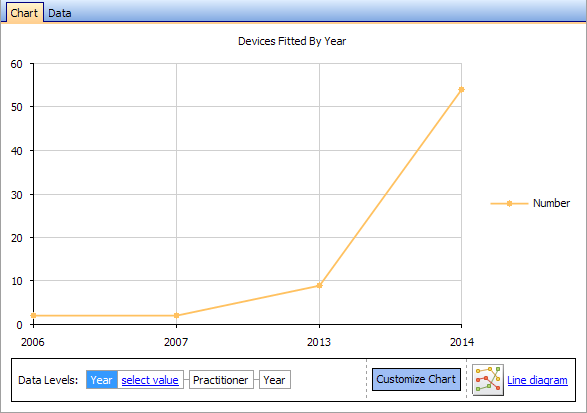
Task: Click the Devices Fitted By Year title
Action: tap(292, 41)
